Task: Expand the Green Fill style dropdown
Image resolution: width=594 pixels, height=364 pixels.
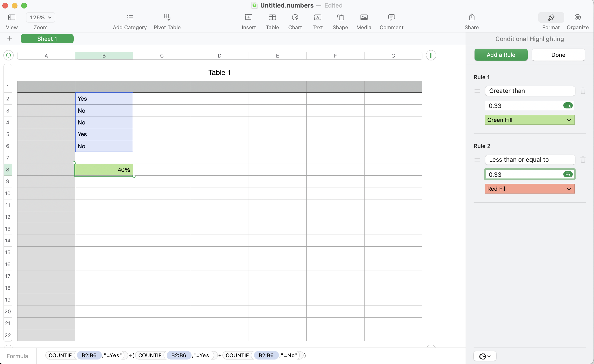Action: coord(529,120)
